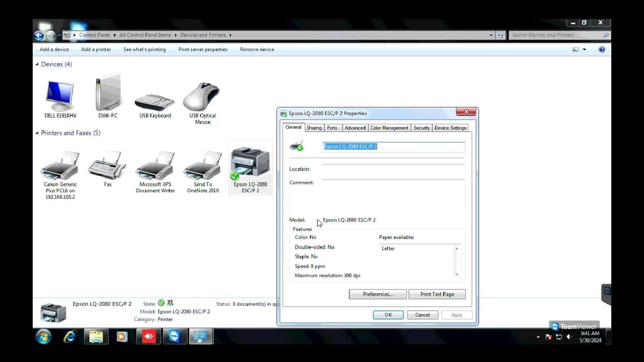Click the Devices and Printers taskbar button
The width and height of the screenshot is (644, 362).
[201, 336]
